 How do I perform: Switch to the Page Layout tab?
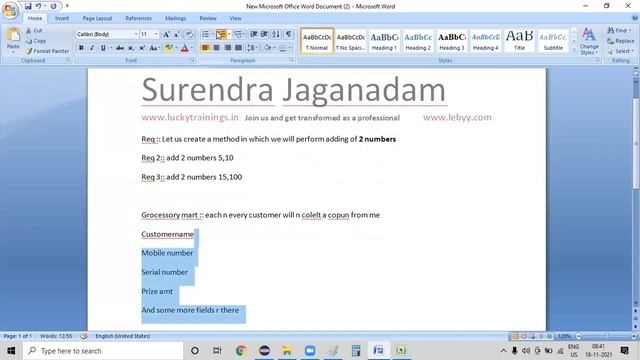[97, 18]
